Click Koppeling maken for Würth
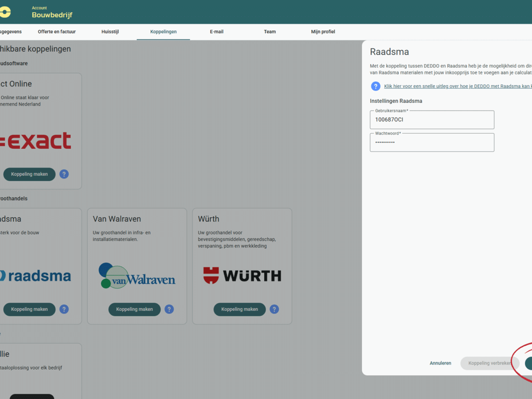The height and width of the screenshot is (399, 532). tap(239, 309)
